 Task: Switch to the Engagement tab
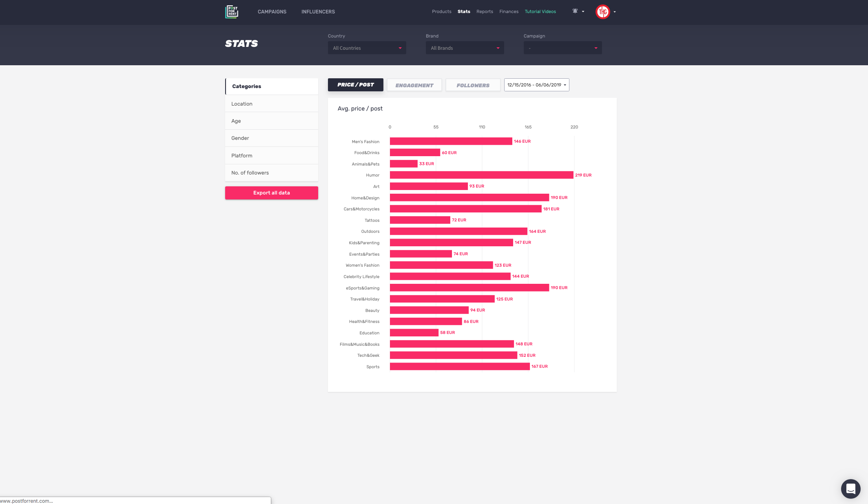tap(414, 85)
